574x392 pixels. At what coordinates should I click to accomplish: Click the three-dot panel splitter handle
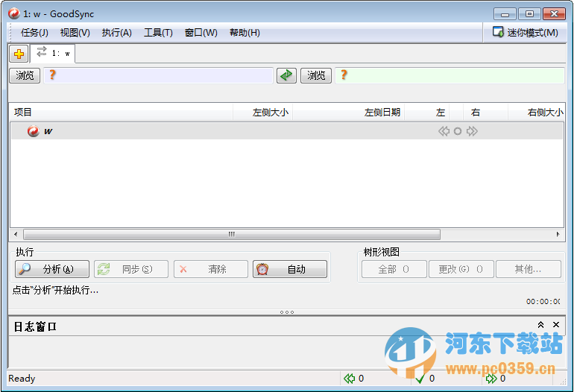point(287,312)
